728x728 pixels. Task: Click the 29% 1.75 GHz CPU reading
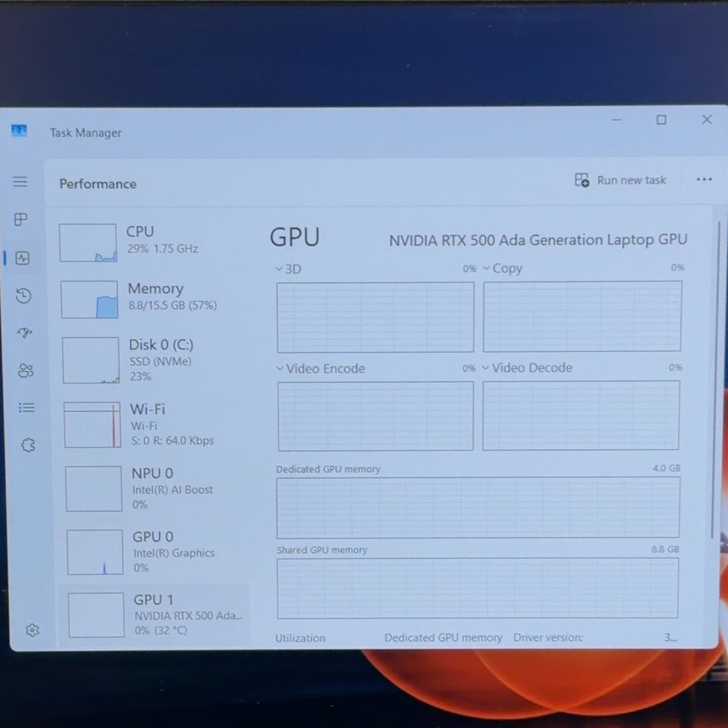pyautogui.click(x=162, y=249)
